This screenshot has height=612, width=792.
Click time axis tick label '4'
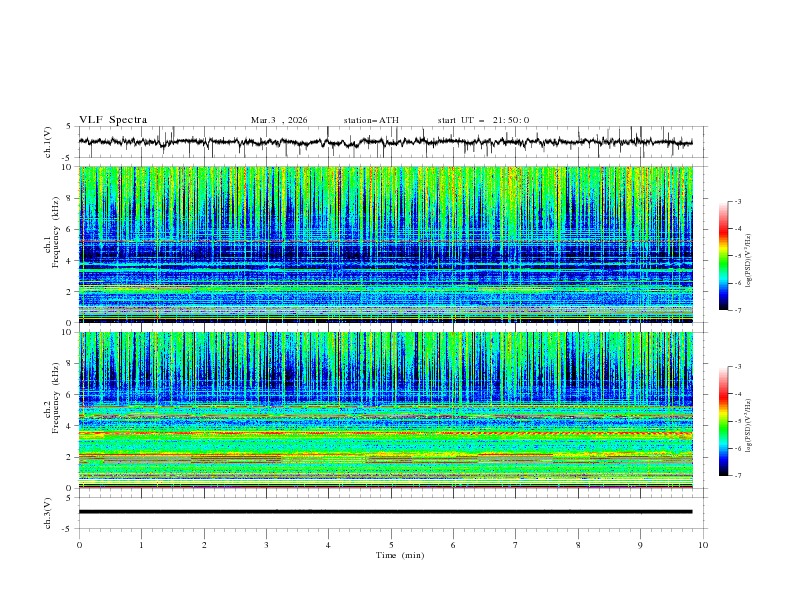point(328,545)
